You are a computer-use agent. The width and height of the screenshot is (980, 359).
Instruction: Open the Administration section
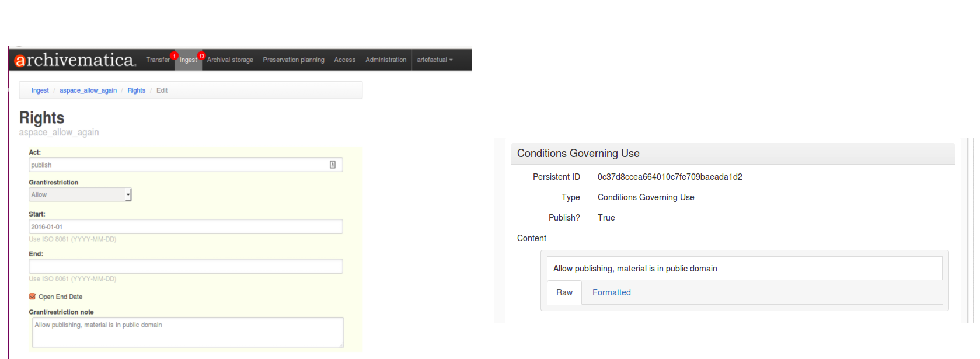point(386,60)
